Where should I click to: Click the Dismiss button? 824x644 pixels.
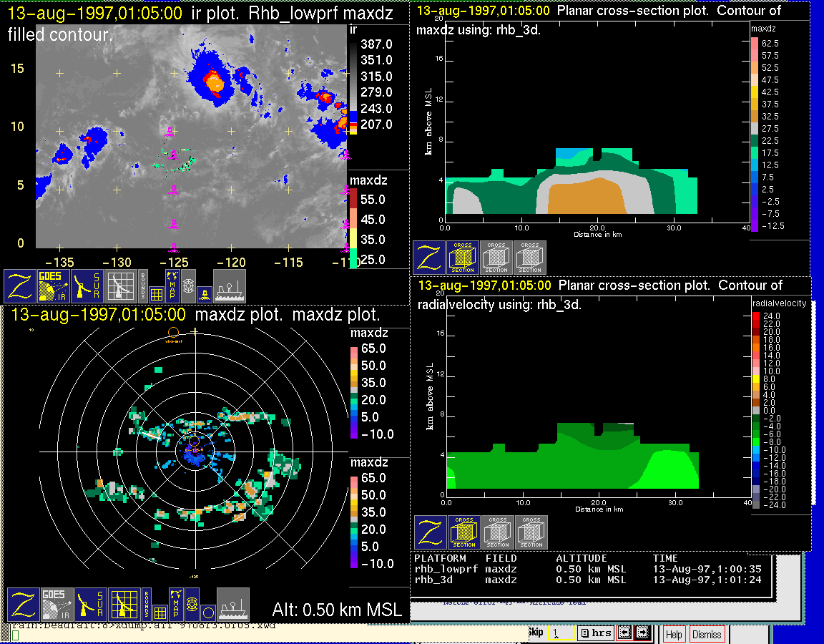point(707,634)
